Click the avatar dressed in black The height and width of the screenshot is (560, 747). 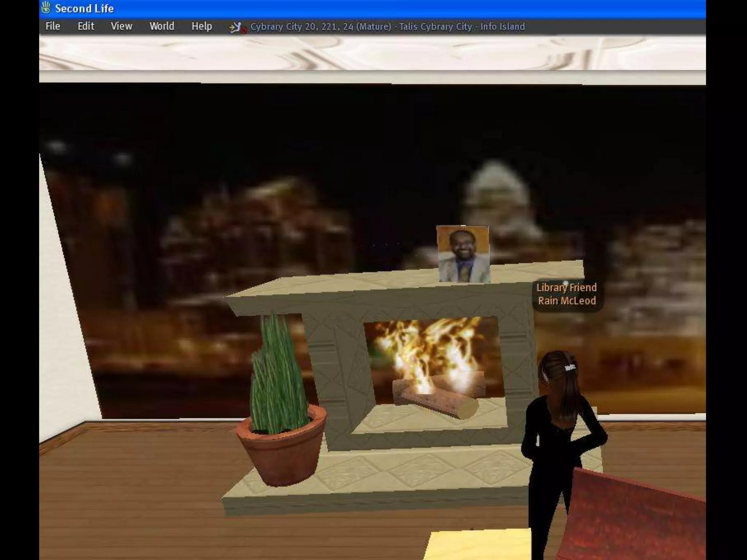[x=554, y=437]
